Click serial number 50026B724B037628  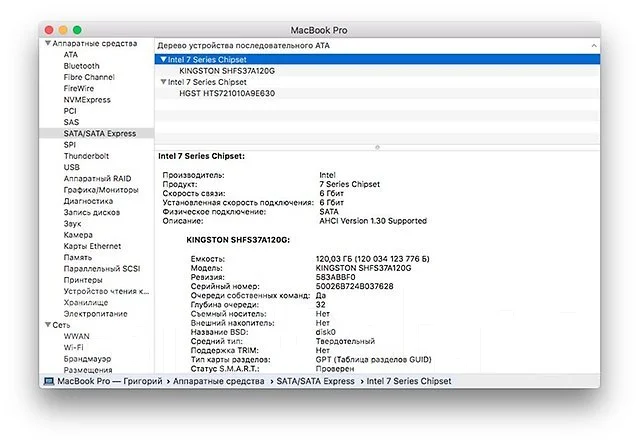[354, 287]
